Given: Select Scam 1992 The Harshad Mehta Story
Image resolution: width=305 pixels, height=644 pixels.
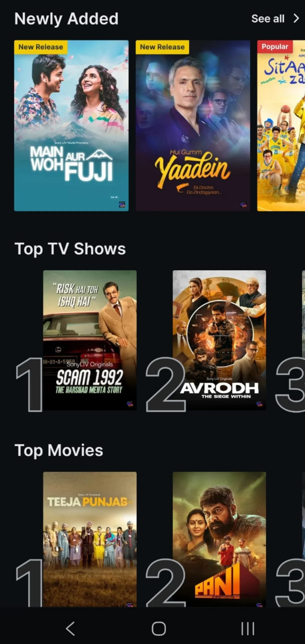Looking at the screenshot, I should [90, 340].
